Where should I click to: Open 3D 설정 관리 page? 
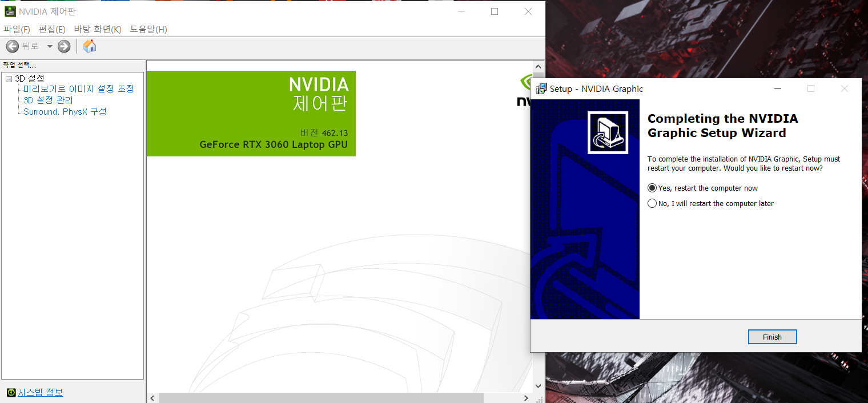tap(48, 100)
